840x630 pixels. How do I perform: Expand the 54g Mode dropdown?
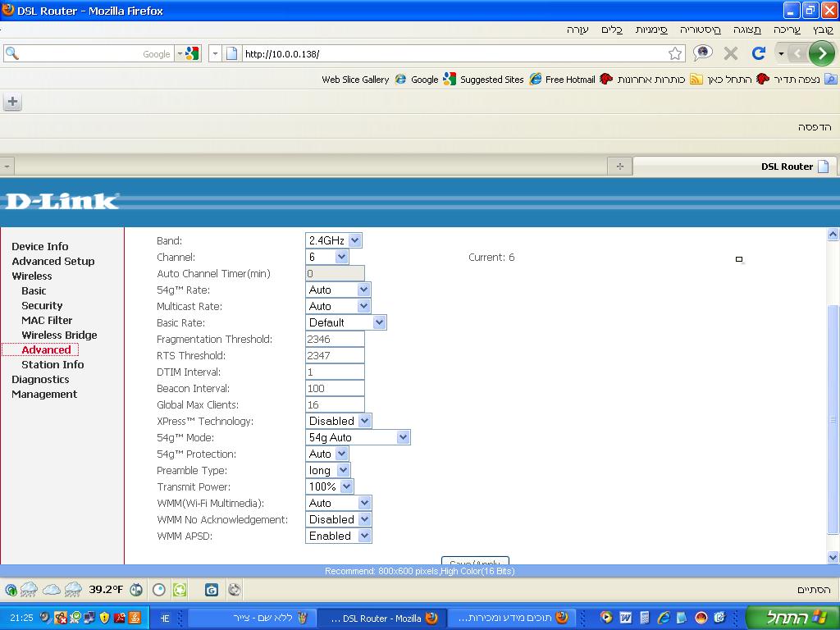[x=358, y=438]
